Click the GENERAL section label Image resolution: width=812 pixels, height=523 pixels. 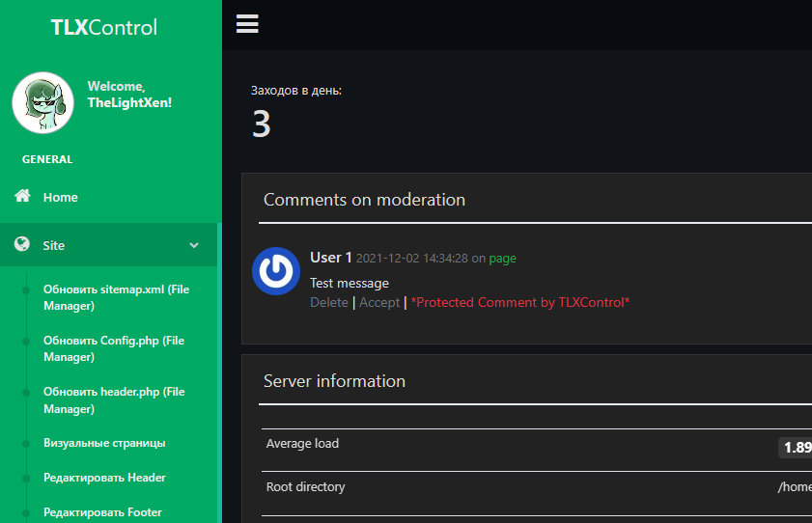coord(47,159)
